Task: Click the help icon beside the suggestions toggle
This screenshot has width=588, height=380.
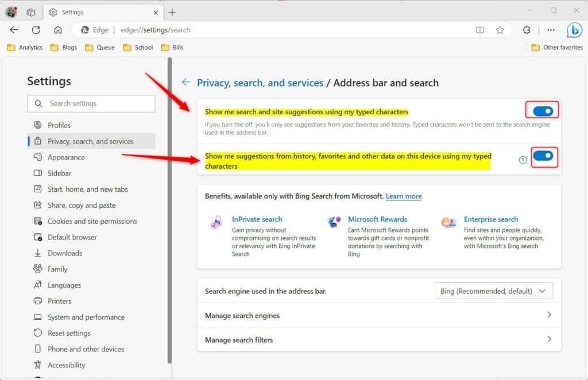Action: click(x=523, y=161)
